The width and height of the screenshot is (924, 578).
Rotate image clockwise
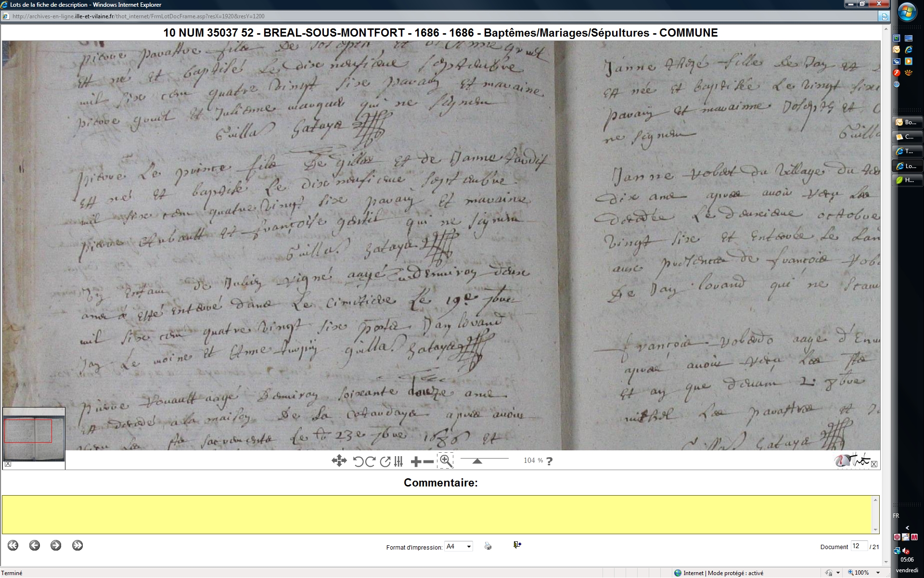[x=370, y=461]
